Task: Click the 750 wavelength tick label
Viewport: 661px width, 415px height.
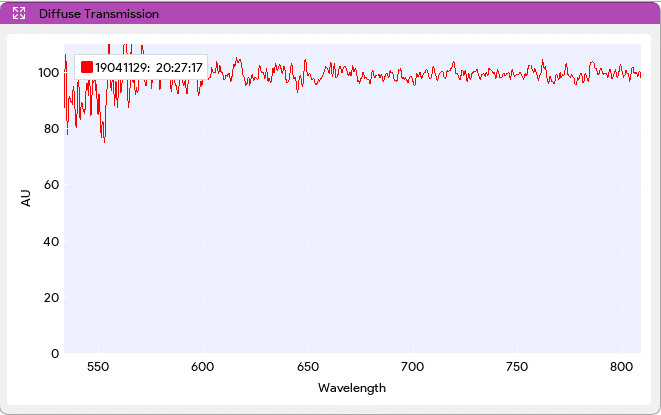Action: tap(517, 367)
